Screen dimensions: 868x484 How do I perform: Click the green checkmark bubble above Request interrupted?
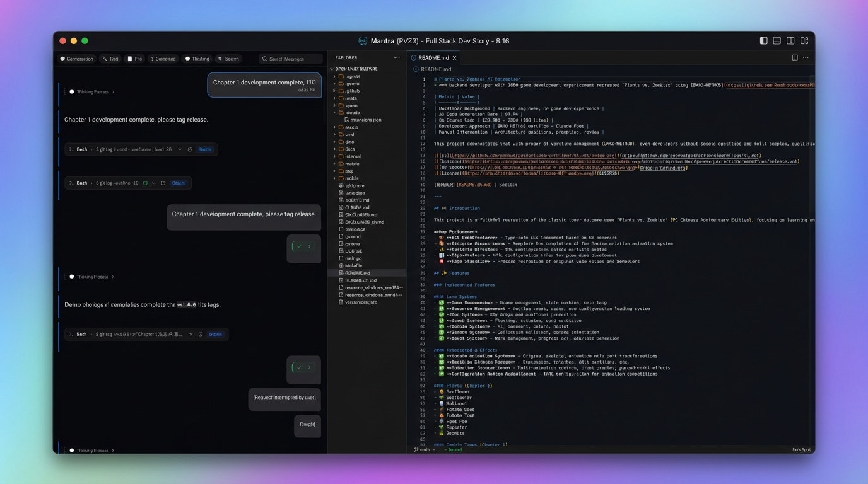click(304, 369)
